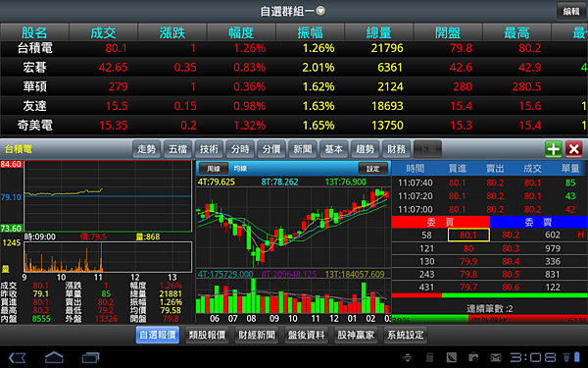Select the 宏碁 stock row
This screenshot has width=588, height=368.
(294, 68)
